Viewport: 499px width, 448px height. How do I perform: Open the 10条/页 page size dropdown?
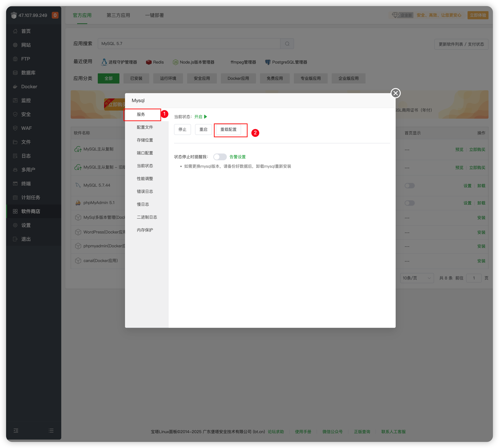point(417,278)
